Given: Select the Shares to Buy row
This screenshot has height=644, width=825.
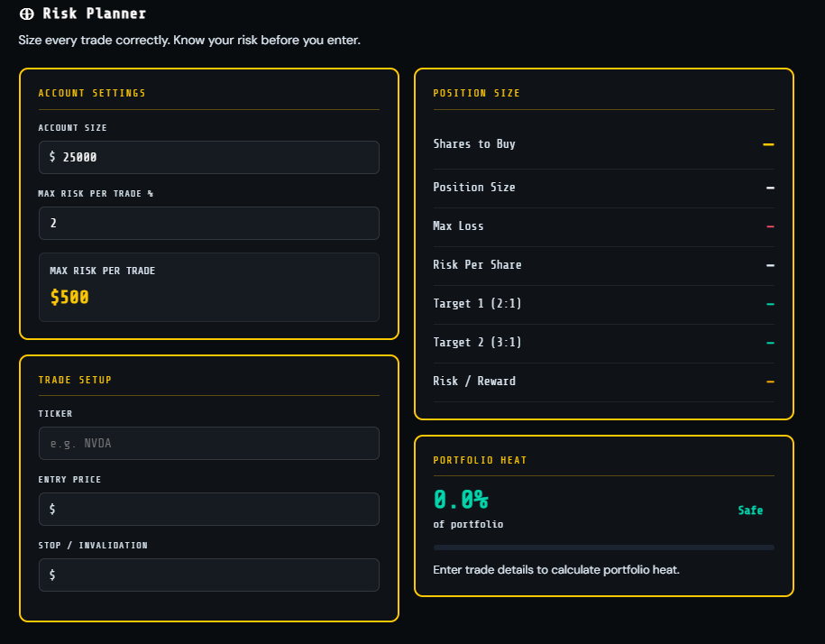Looking at the screenshot, I should 603,144.
